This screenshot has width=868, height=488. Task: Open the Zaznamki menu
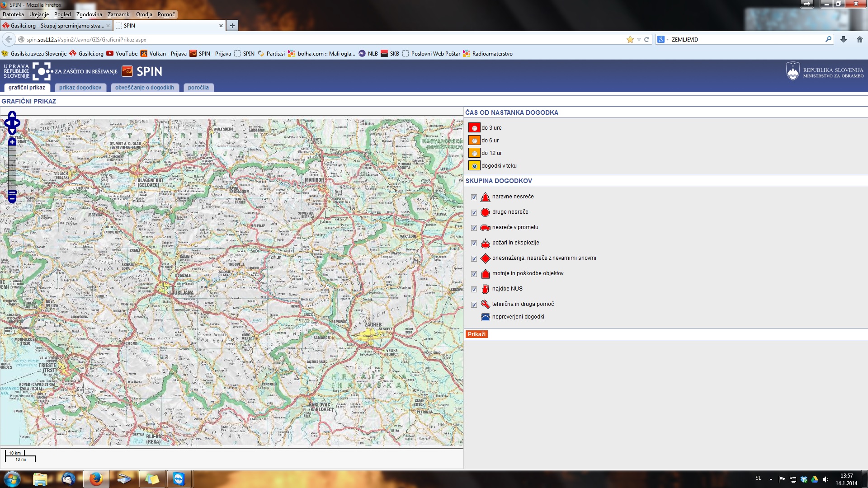118,14
